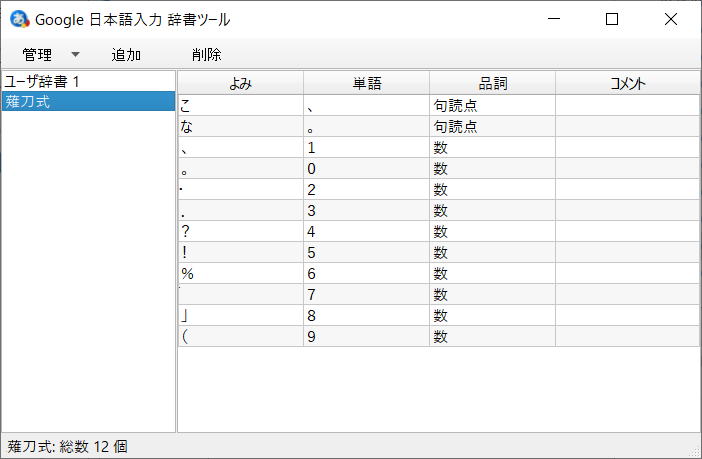Open the 管理 dropdown menu
Image resolution: width=702 pixels, height=459 pixels.
tap(50, 55)
